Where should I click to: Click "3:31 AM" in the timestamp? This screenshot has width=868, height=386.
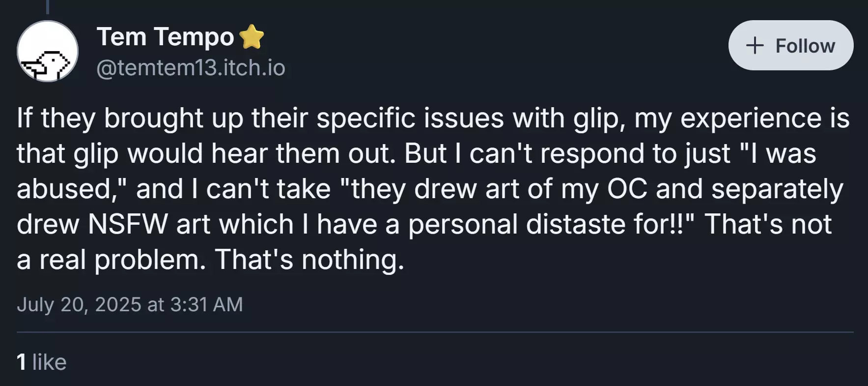click(206, 304)
